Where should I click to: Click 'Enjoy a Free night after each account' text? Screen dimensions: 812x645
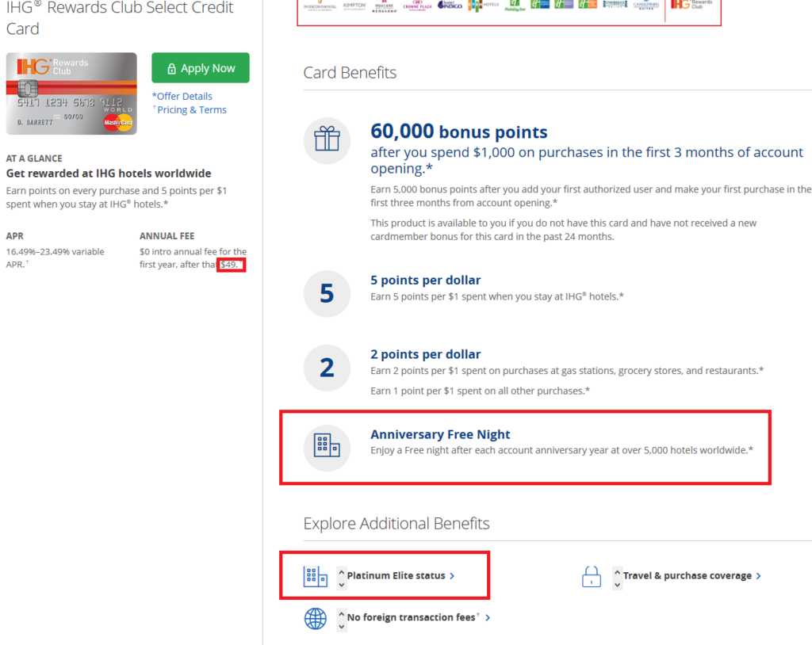tap(562, 450)
